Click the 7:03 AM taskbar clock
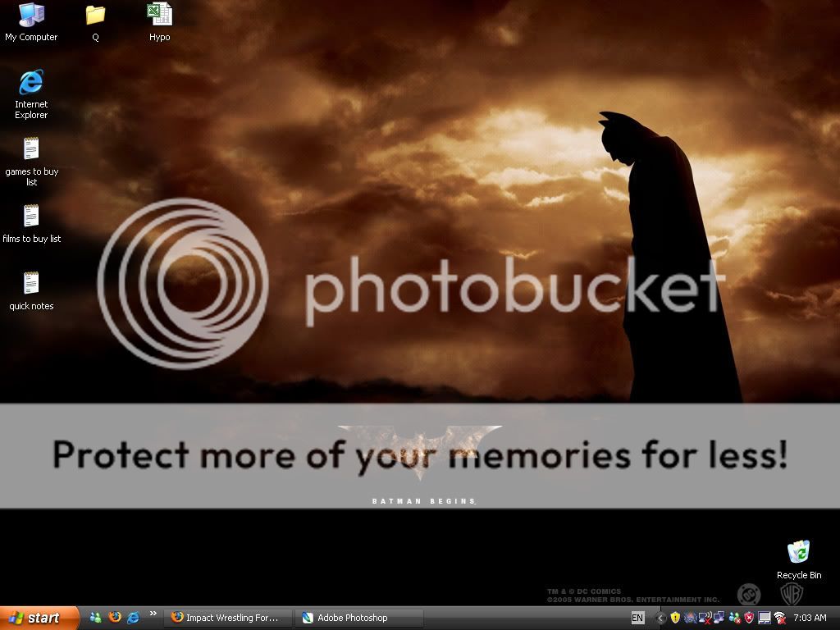 tap(810, 618)
